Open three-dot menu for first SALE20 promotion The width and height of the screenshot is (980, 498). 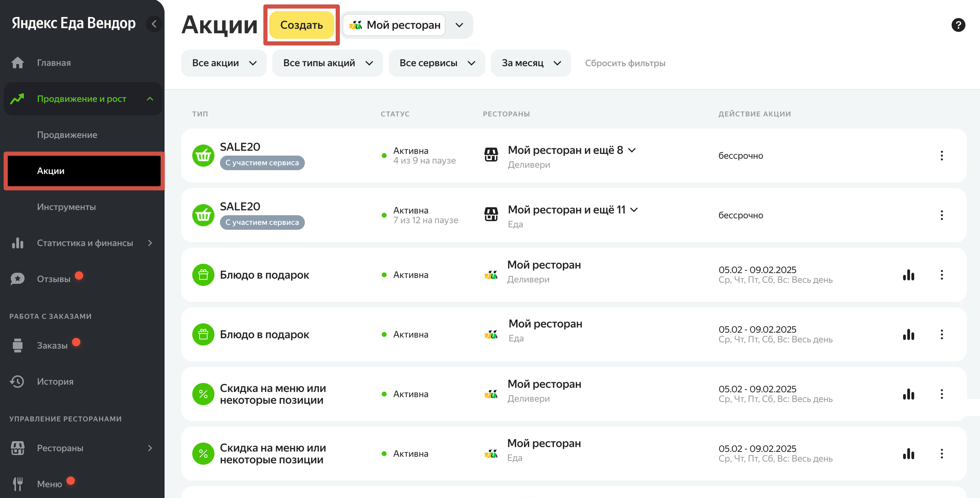(x=942, y=156)
